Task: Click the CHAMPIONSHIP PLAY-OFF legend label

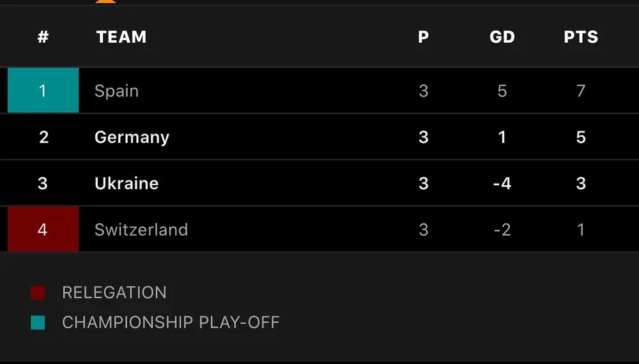Action: pyautogui.click(x=171, y=322)
